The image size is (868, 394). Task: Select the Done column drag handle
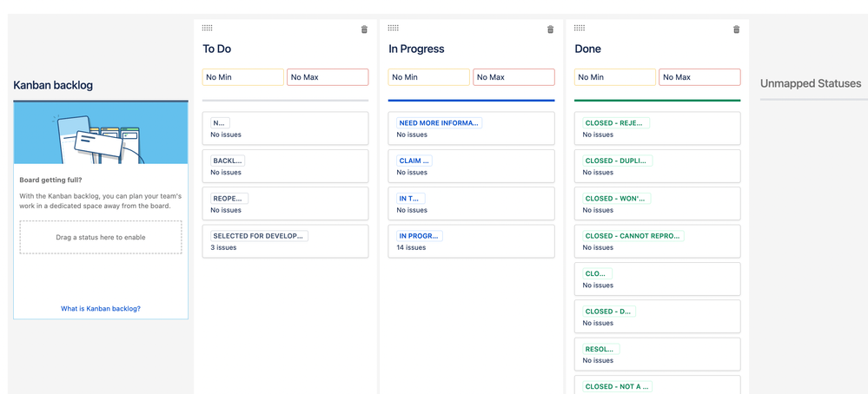pyautogui.click(x=579, y=28)
